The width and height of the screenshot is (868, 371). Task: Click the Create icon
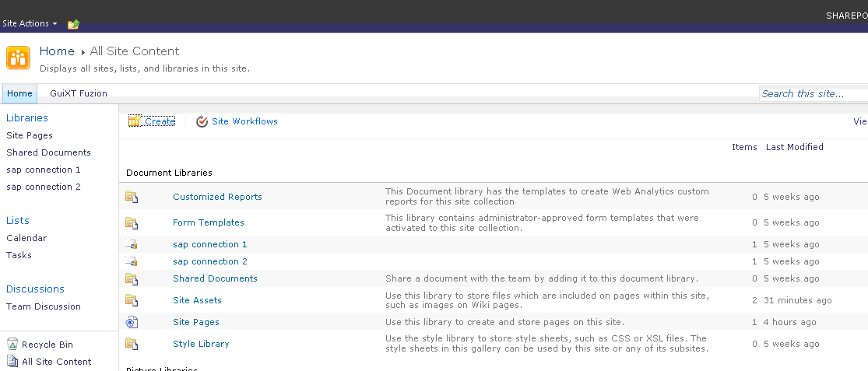pos(135,121)
